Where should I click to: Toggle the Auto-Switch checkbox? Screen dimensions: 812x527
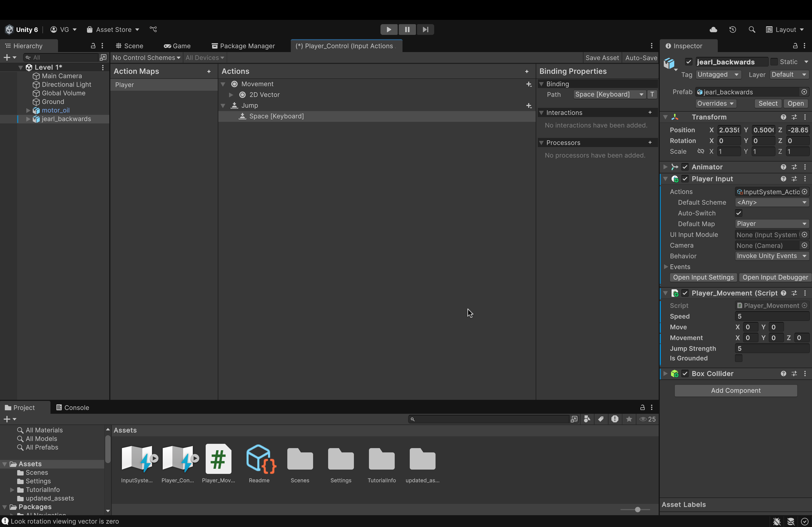(x=739, y=213)
